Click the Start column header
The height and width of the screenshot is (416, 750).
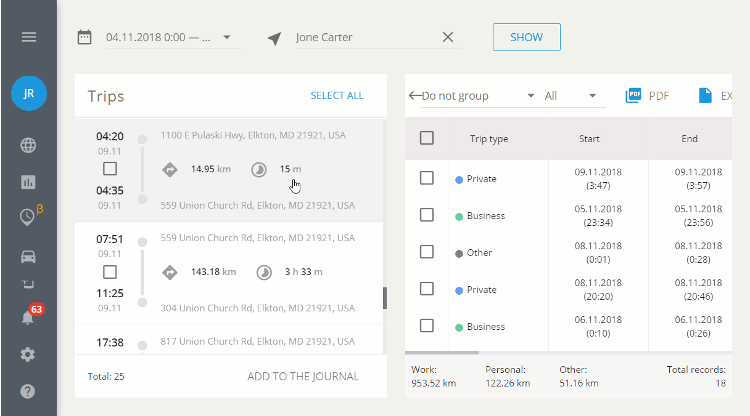589,139
